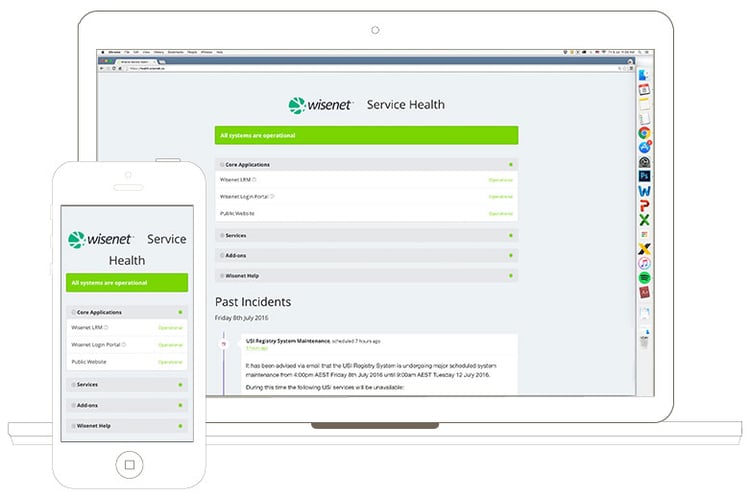Expand the Add-ons group on laptop
The height and width of the screenshot is (497, 750).
coord(366,255)
